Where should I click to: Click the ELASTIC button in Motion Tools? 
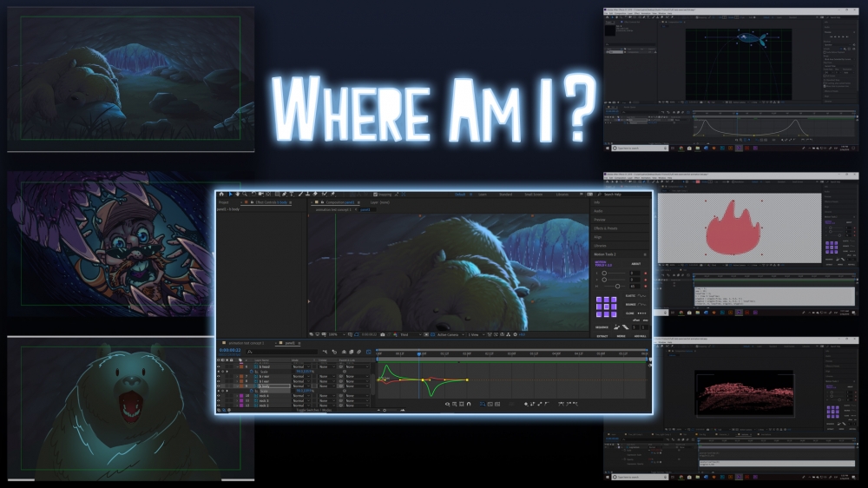click(x=635, y=296)
